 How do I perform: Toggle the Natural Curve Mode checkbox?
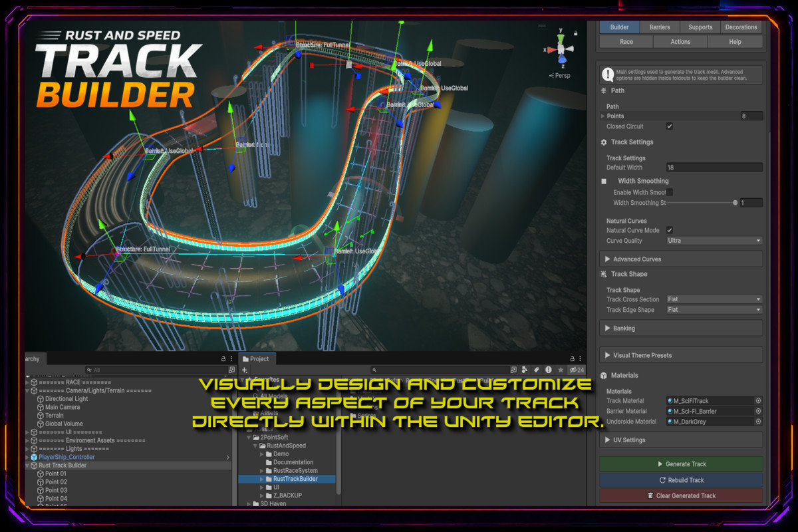point(670,230)
